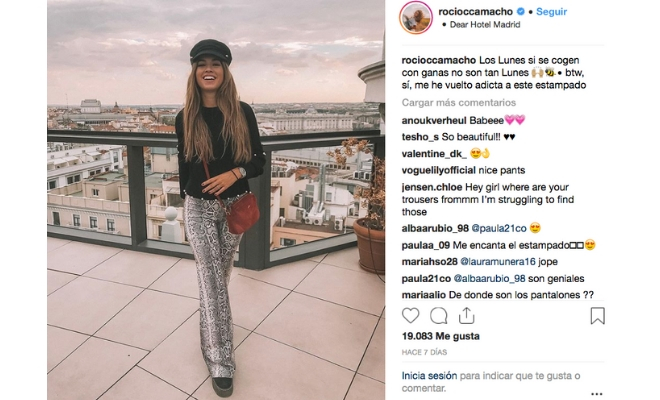The width and height of the screenshot is (660, 400).
Task: Open rocioccamacho profile picture
Action: (x=416, y=18)
